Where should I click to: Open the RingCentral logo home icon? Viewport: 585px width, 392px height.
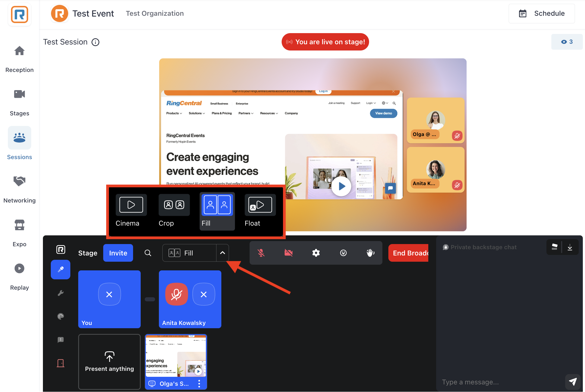(20, 14)
